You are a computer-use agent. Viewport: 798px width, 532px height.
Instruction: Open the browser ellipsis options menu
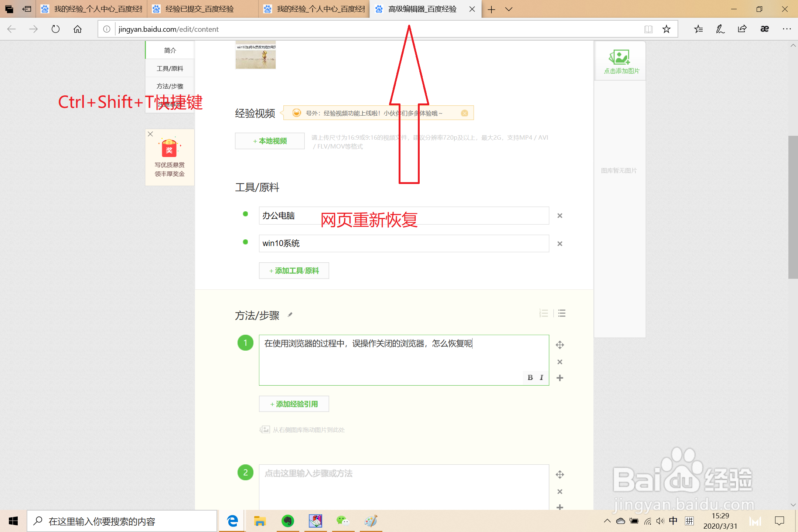pos(787,29)
